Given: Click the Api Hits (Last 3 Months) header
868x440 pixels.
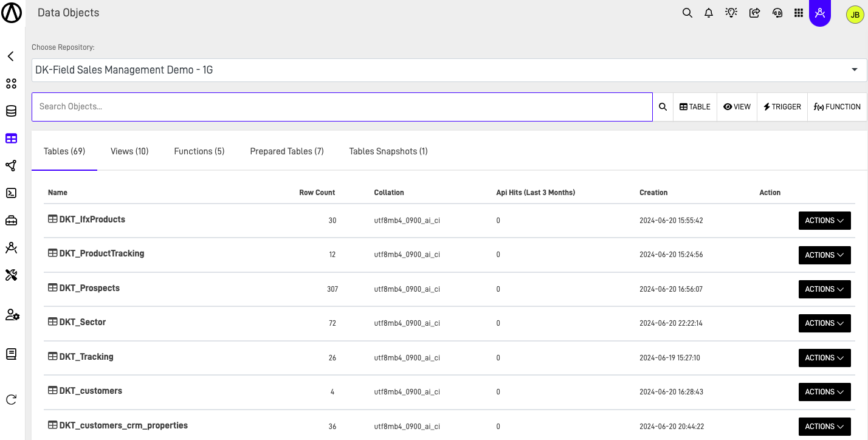Looking at the screenshot, I should 536,193.
